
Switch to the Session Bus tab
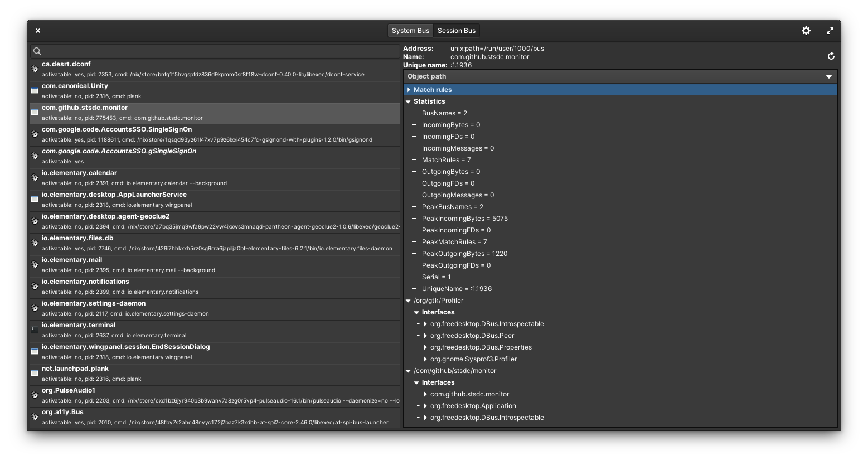[x=457, y=31]
